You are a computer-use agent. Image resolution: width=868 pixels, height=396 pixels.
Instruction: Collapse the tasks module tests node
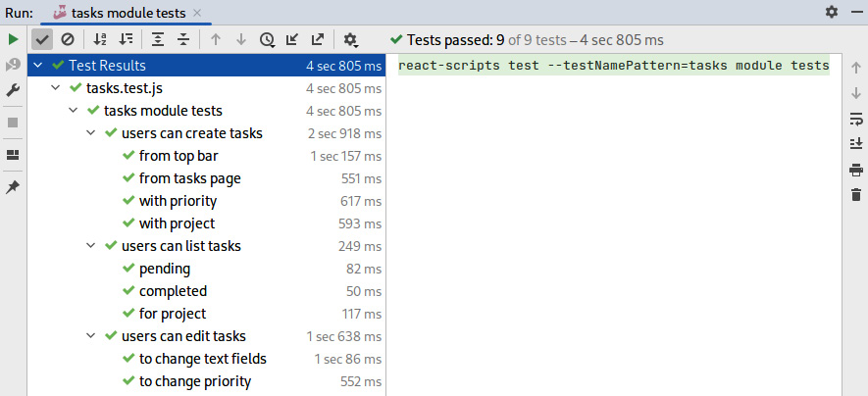click(74, 111)
